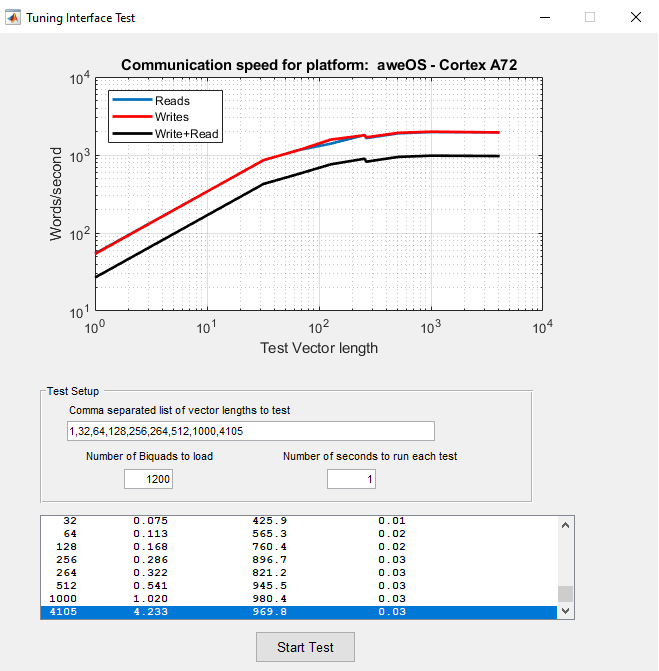The image size is (659, 671).
Task: Click the results list scroll-up arrow
Action: point(566,524)
